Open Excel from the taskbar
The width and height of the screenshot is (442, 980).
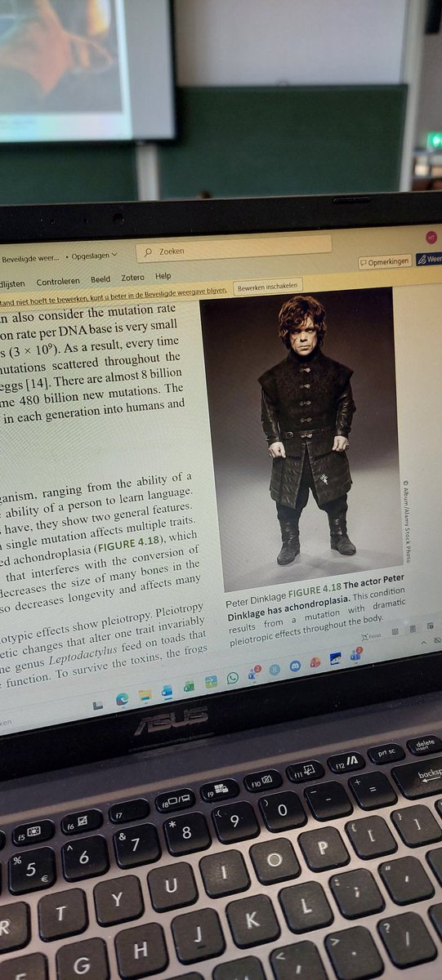(x=188, y=686)
